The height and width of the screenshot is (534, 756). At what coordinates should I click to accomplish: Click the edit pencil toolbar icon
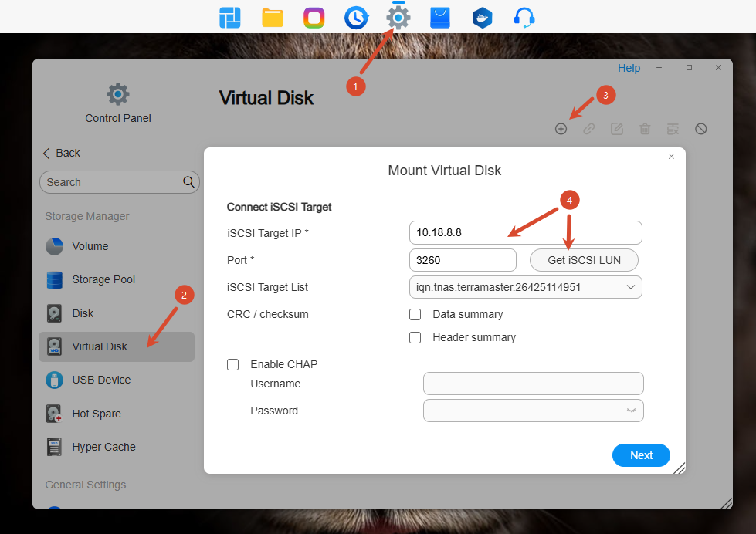[617, 129]
